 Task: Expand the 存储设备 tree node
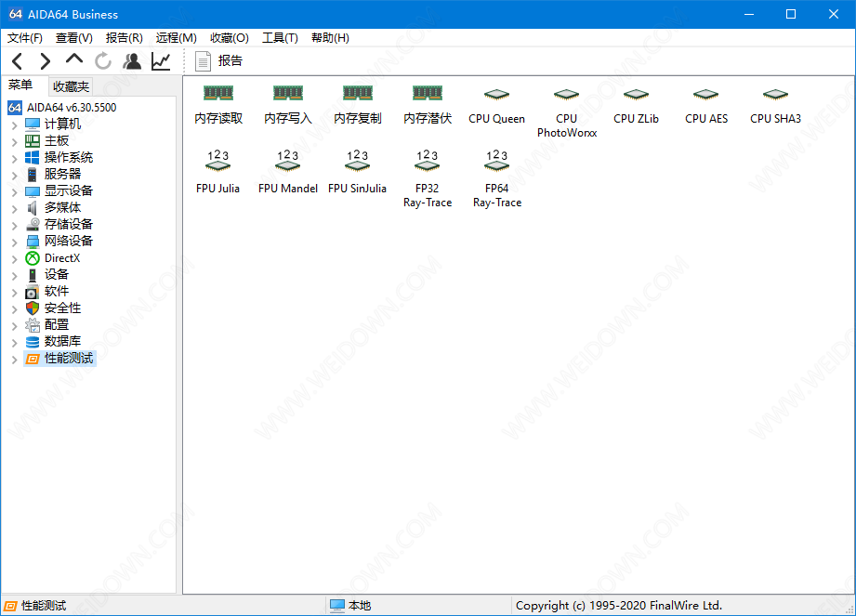pos(14,226)
